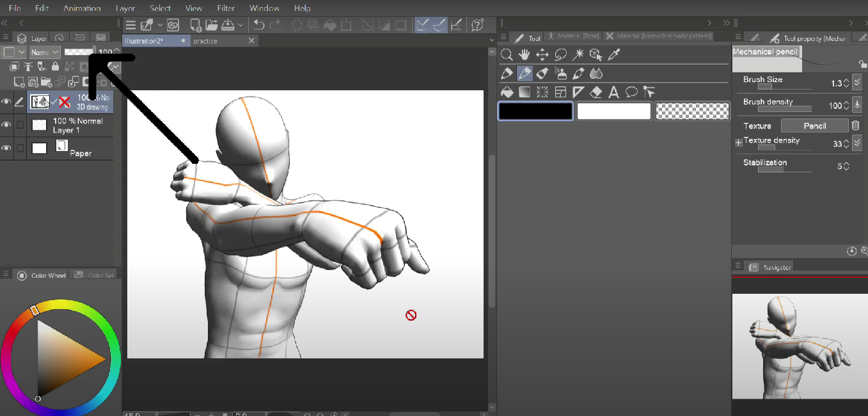
Task: Click the Undo arrow in command bar
Action: (258, 25)
